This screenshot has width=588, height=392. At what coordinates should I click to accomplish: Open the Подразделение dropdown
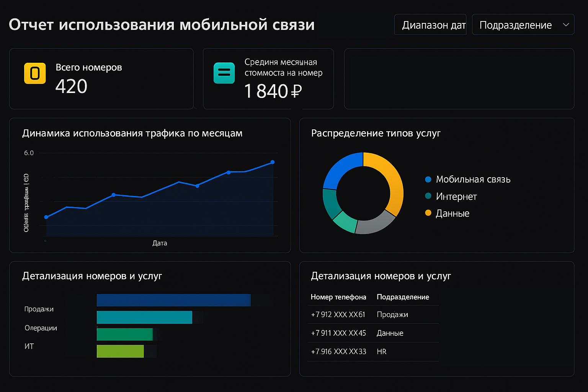pyautogui.click(x=523, y=25)
